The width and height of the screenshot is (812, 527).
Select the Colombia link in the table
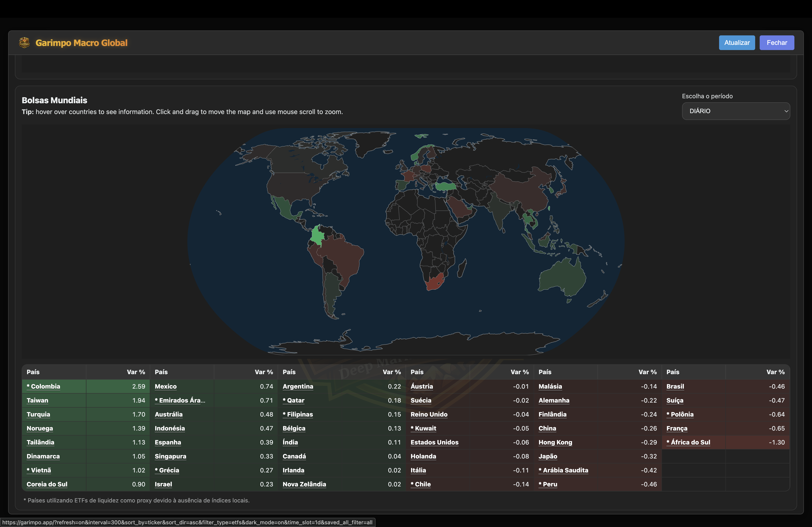click(x=43, y=386)
